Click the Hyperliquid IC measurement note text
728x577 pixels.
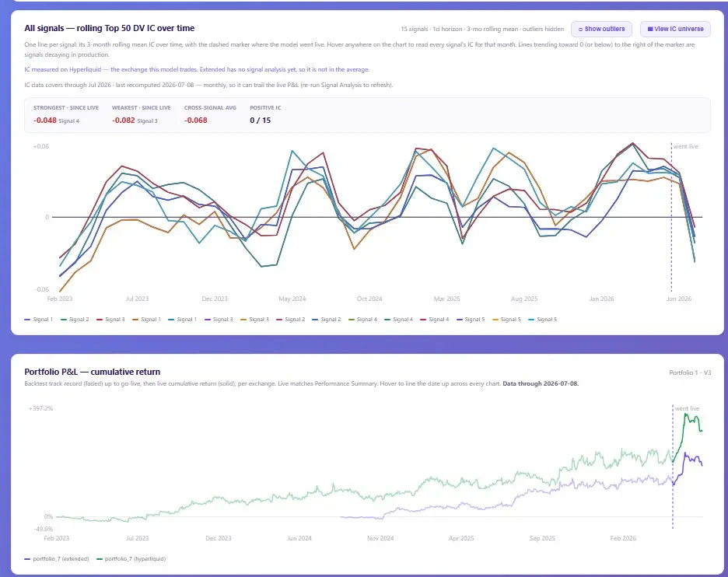point(197,70)
